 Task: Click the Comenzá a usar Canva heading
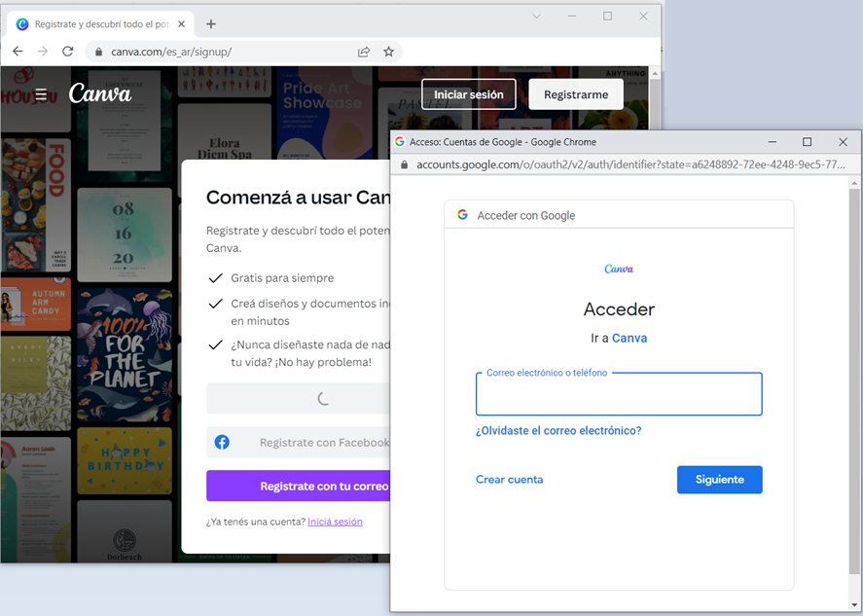click(x=298, y=198)
